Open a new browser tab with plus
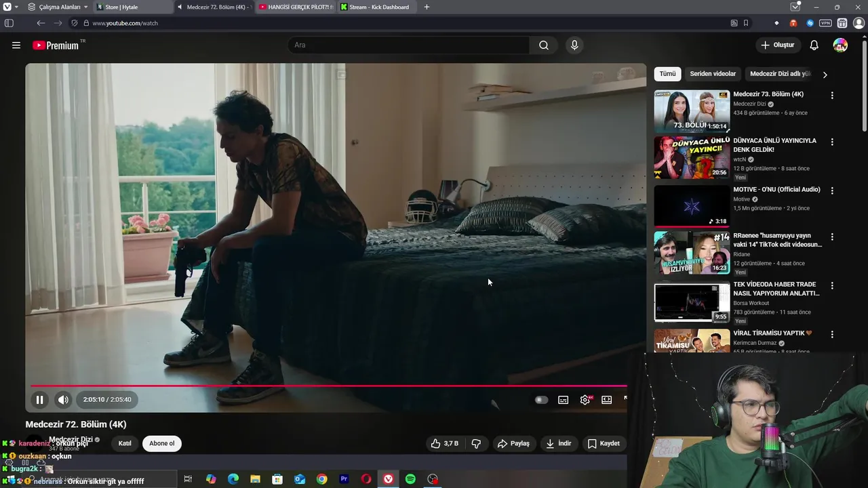868x488 pixels. (x=427, y=7)
